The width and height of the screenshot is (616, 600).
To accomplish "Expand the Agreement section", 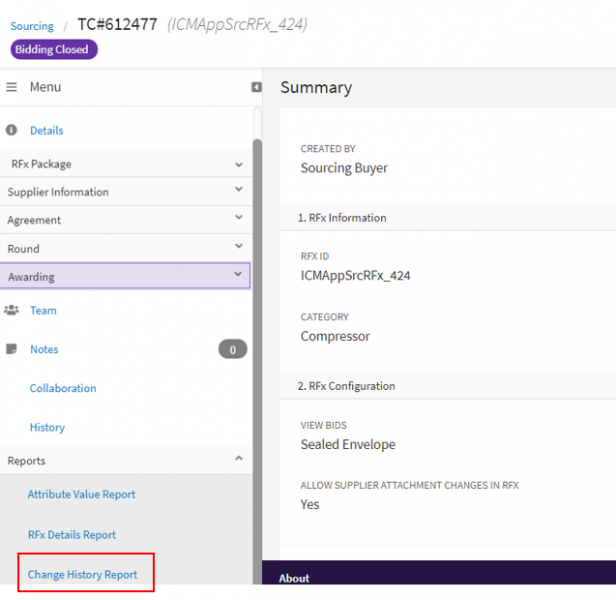I will point(238,218).
